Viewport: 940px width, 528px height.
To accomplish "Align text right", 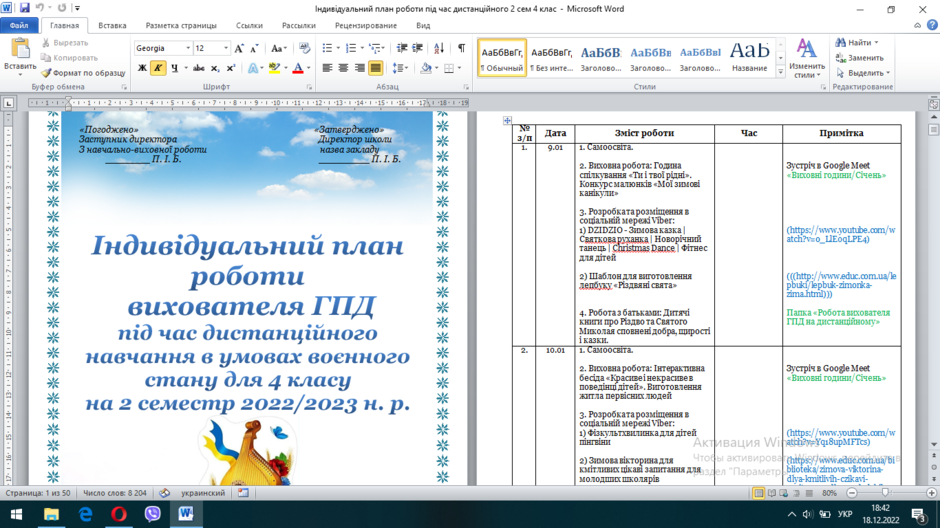I will coord(359,68).
